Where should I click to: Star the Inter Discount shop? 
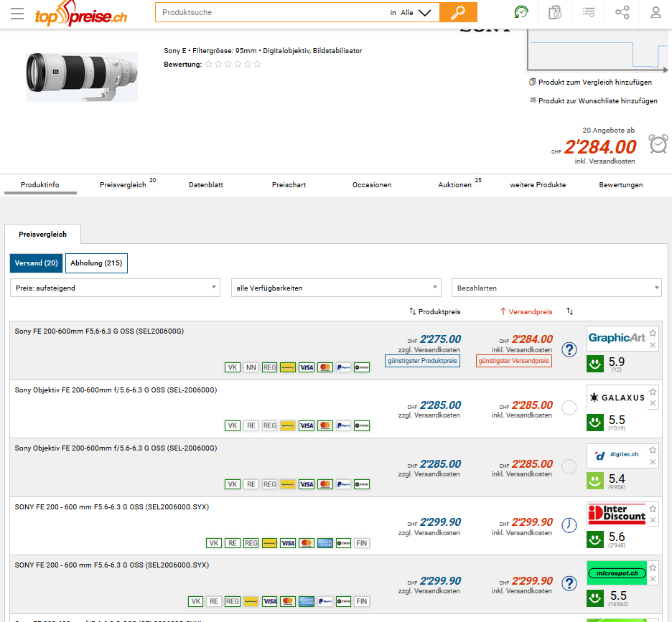(653, 509)
